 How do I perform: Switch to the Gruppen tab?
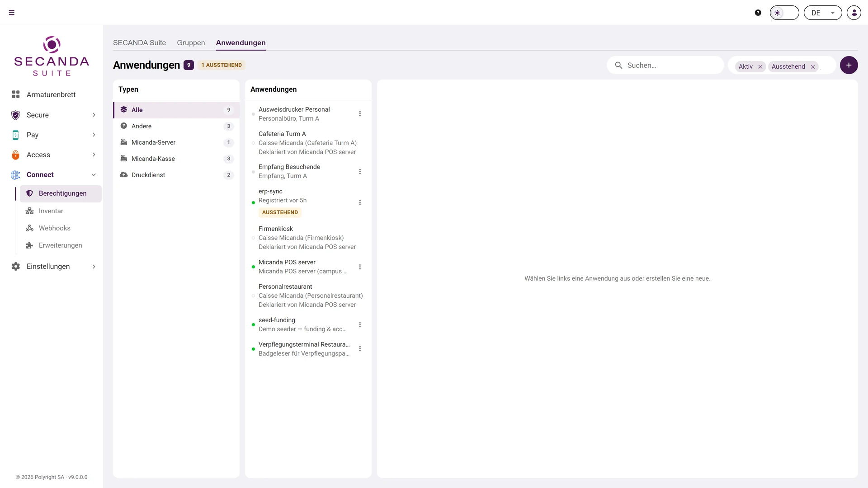(x=191, y=42)
